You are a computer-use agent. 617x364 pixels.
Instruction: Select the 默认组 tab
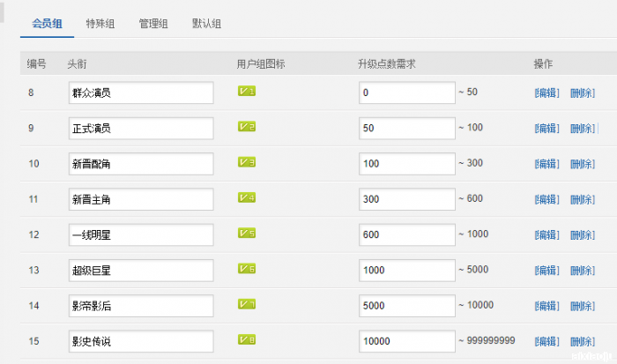[x=206, y=24]
